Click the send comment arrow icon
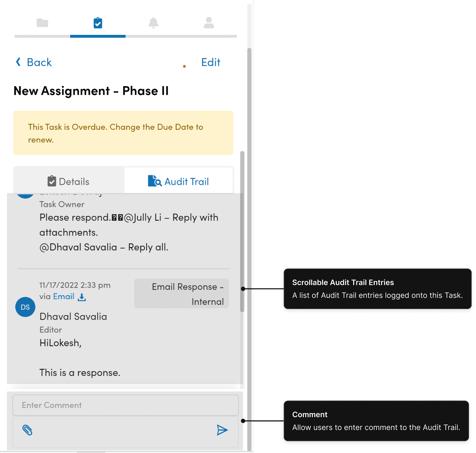The image size is (476, 453). pos(222,430)
